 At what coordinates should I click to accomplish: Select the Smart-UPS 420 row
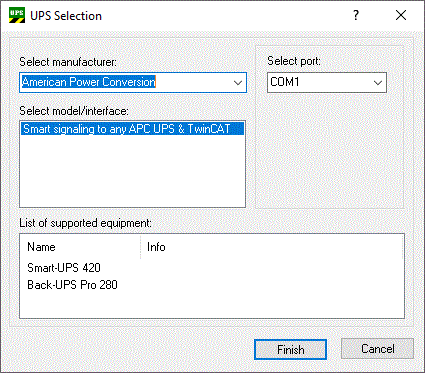(64, 268)
